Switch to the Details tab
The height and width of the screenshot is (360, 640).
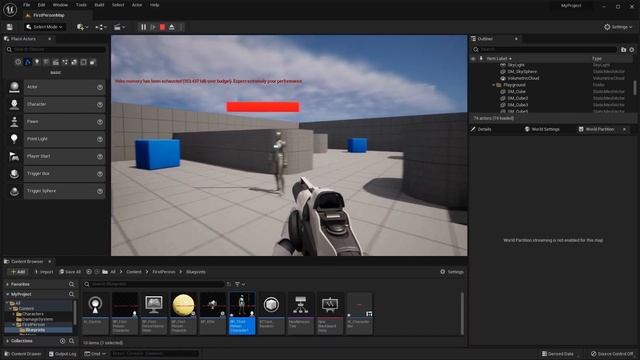482,129
